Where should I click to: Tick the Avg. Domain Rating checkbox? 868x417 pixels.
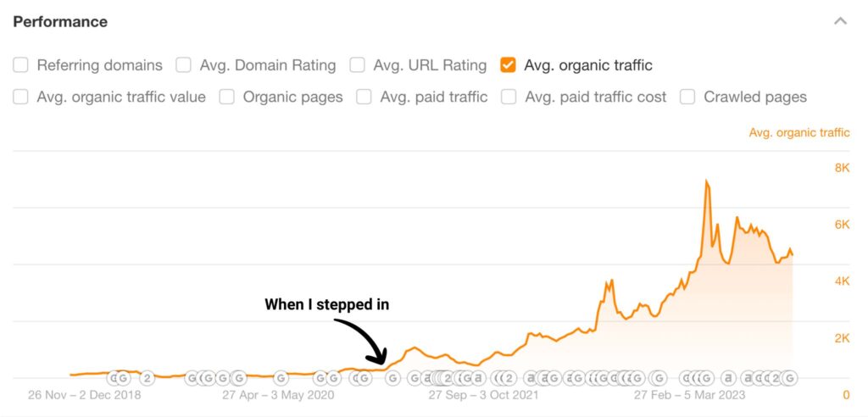(x=183, y=65)
